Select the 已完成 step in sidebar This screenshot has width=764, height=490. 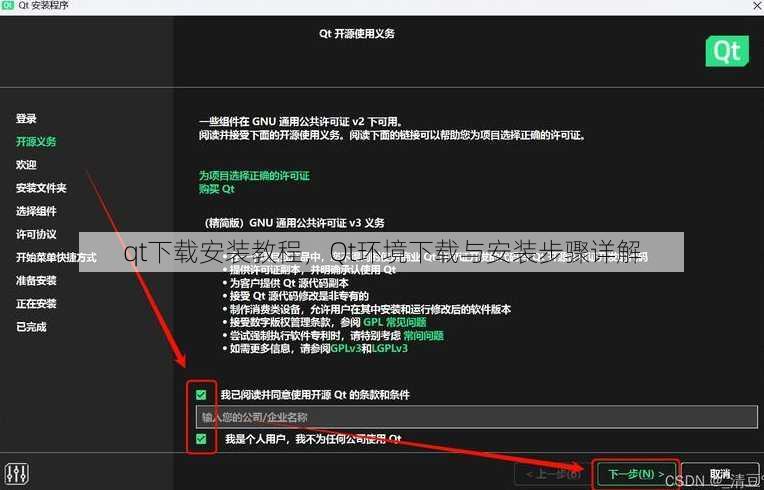click(x=31, y=327)
